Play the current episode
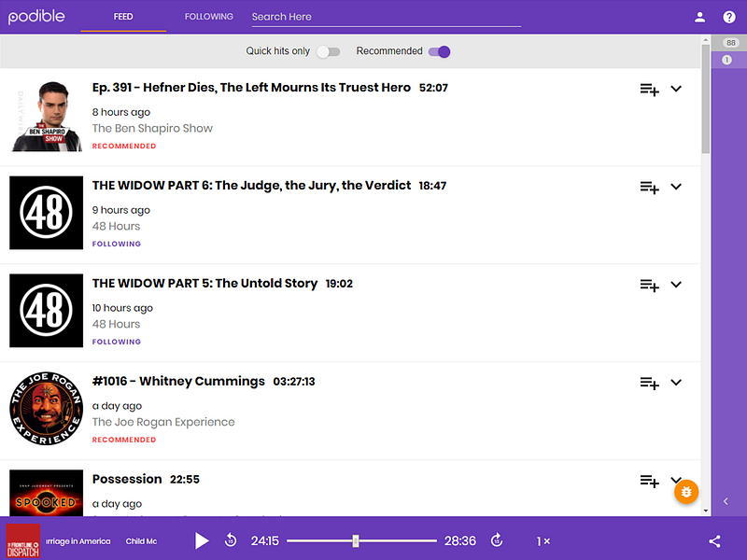 pos(202,541)
